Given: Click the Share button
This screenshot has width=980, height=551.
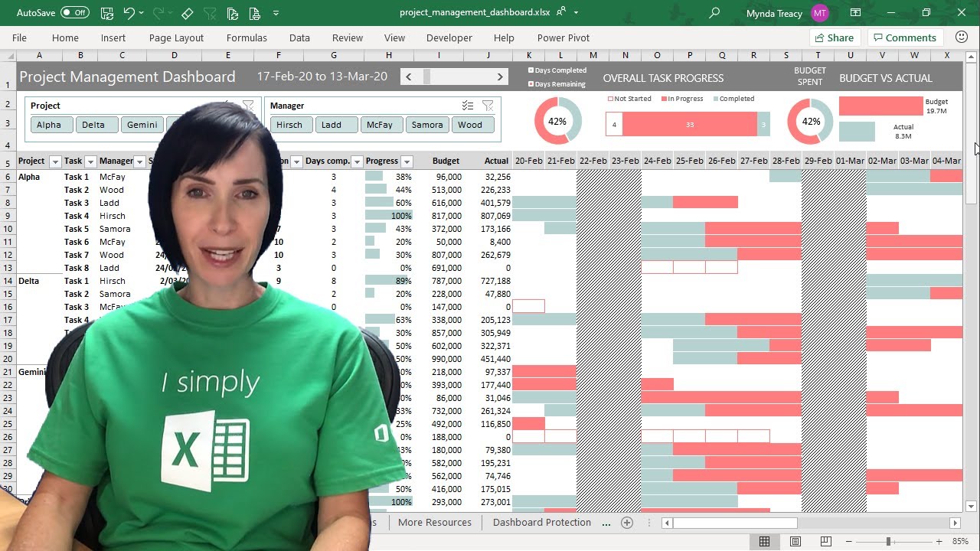Looking at the screenshot, I should tap(834, 37).
